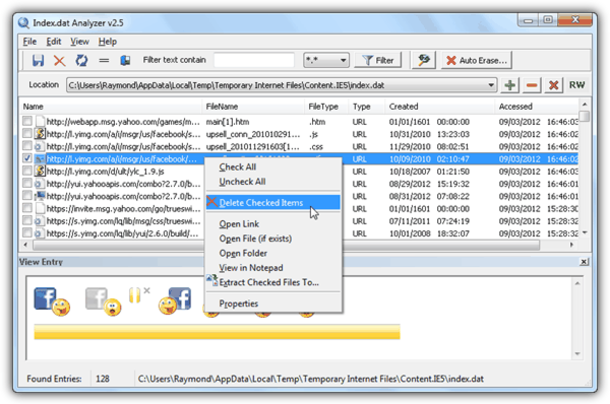The width and height of the screenshot is (610, 404).
Task: Check the upsell .css row checkbox
Action: [x=27, y=146]
